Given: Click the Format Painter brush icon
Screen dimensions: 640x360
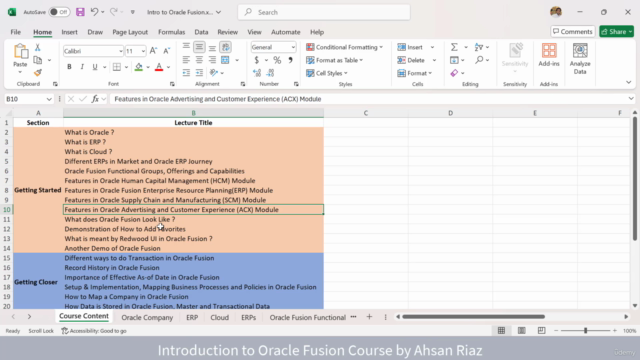Looking at the screenshot, I should (x=38, y=73).
